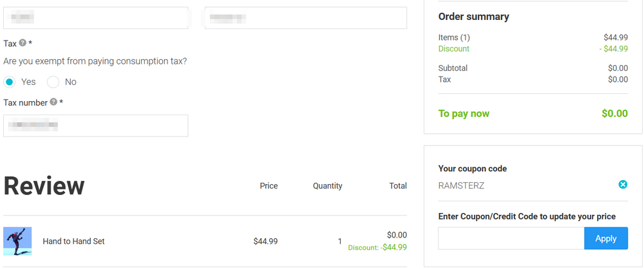The width and height of the screenshot is (644, 269).
Task: Click the item quantity value 1
Action: [339, 241]
